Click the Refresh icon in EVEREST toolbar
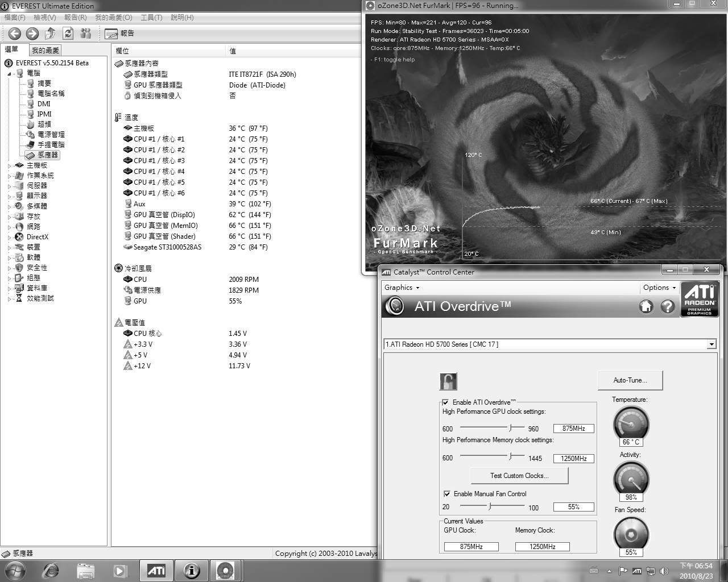This screenshot has width=728, height=582. pyautogui.click(x=68, y=34)
